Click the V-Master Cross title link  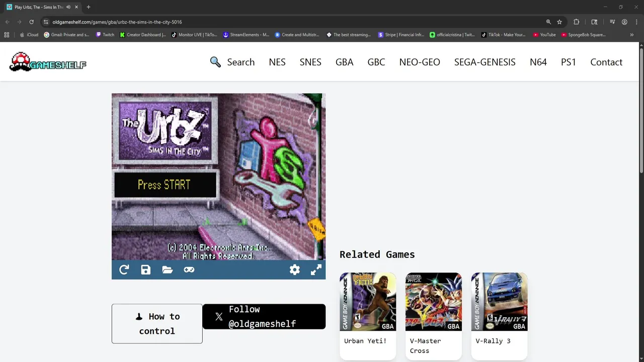click(x=426, y=346)
